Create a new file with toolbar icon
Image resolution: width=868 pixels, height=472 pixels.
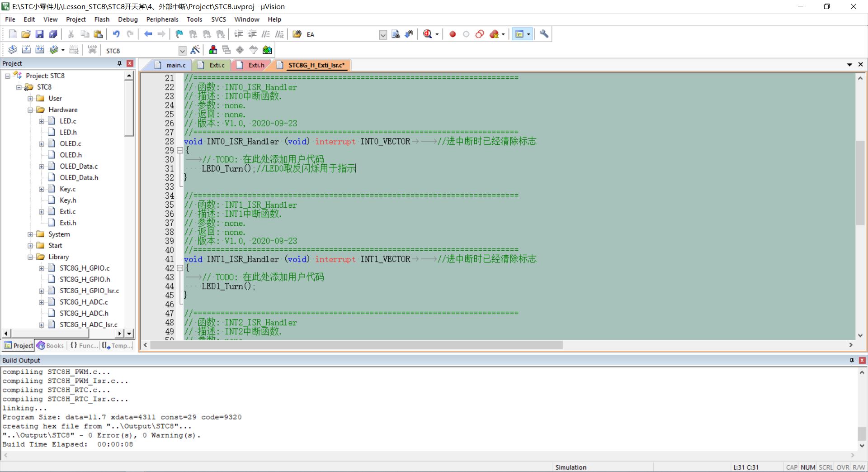13,34
